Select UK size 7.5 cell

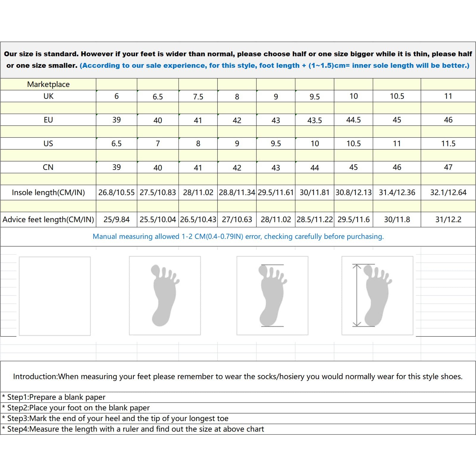198,96
